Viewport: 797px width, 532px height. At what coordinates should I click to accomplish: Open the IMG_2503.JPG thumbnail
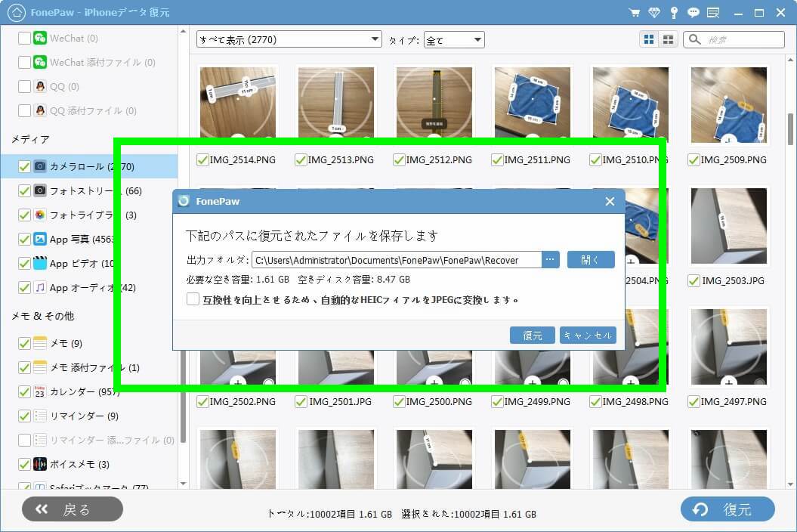(x=729, y=226)
